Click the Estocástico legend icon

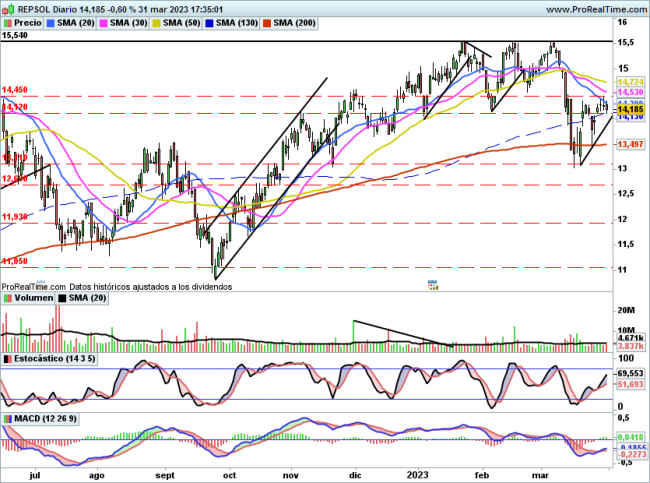point(7,359)
